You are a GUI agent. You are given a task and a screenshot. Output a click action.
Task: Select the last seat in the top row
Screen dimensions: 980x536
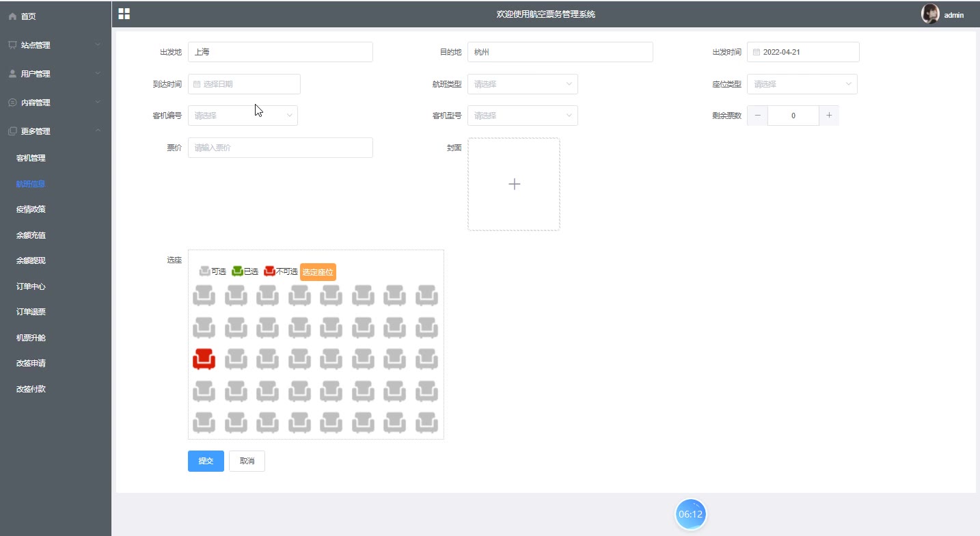click(x=426, y=295)
